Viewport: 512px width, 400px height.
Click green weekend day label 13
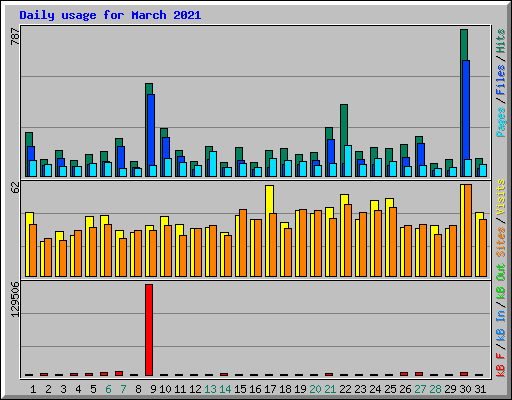[x=210, y=389]
